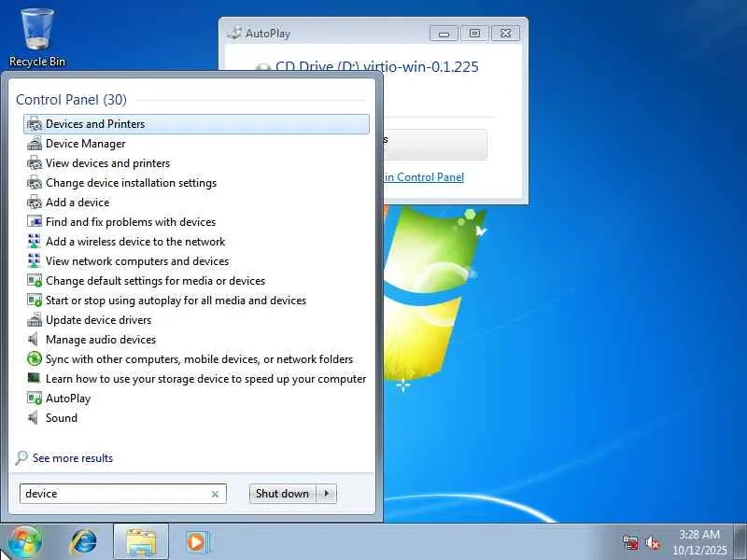The width and height of the screenshot is (747, 560).
Task: Click the Change device installation settings icon
Action: (x=35, y=183)
